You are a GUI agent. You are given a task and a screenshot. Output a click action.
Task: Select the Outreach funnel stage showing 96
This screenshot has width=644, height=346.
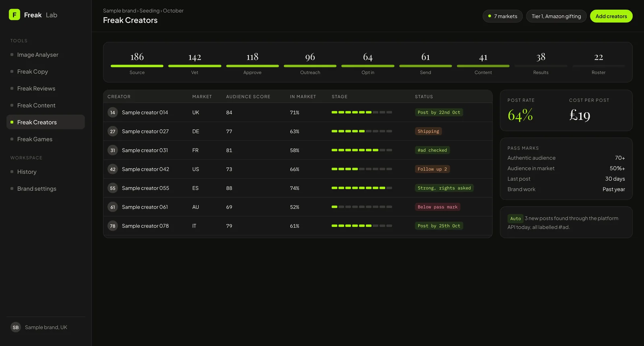[x=310, y=63]
